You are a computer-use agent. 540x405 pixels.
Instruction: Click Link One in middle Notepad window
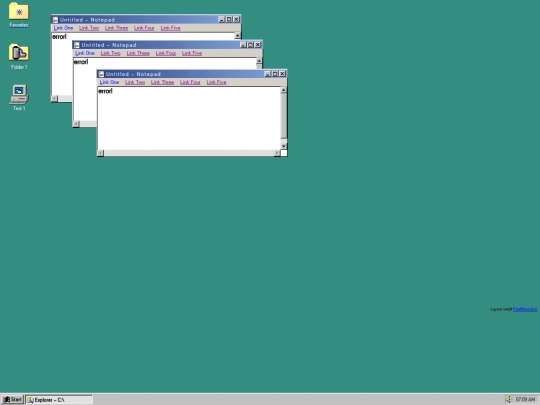point(85,53)
